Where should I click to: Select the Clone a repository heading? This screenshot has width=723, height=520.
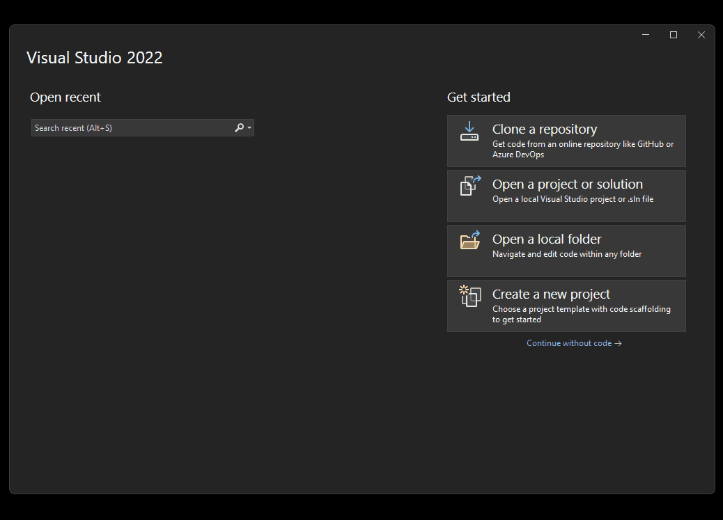click(x=544, y=129)
